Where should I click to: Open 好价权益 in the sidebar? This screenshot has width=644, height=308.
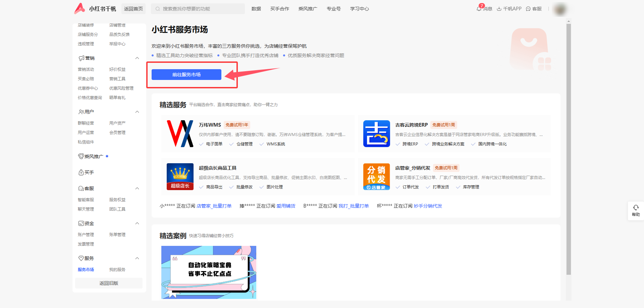(x=117, y=70)
